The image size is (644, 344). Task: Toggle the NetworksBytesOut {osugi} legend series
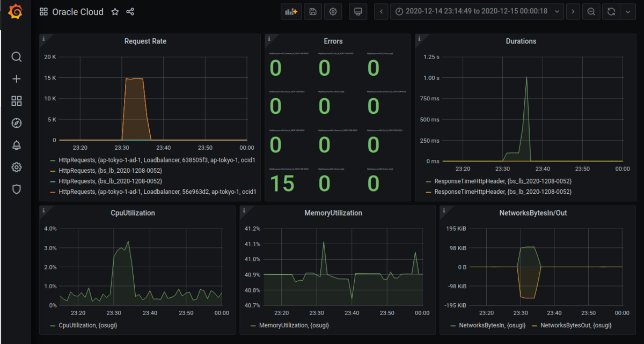(576, 326)
